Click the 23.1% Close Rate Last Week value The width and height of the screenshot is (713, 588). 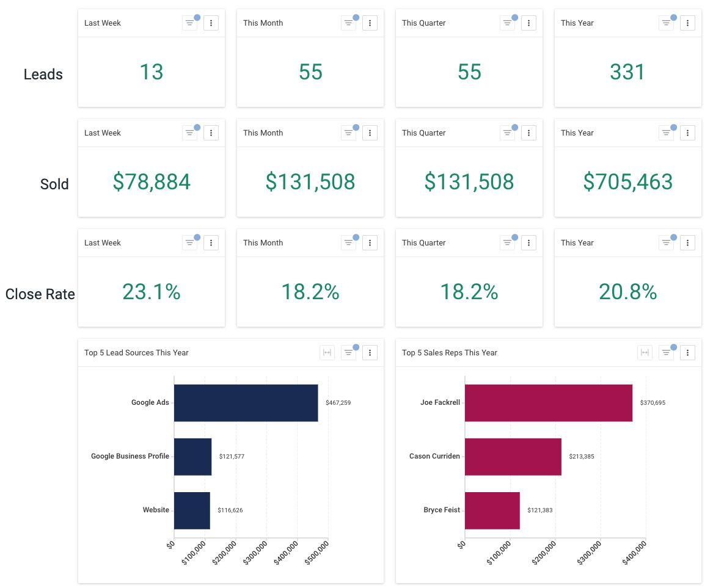152,292
